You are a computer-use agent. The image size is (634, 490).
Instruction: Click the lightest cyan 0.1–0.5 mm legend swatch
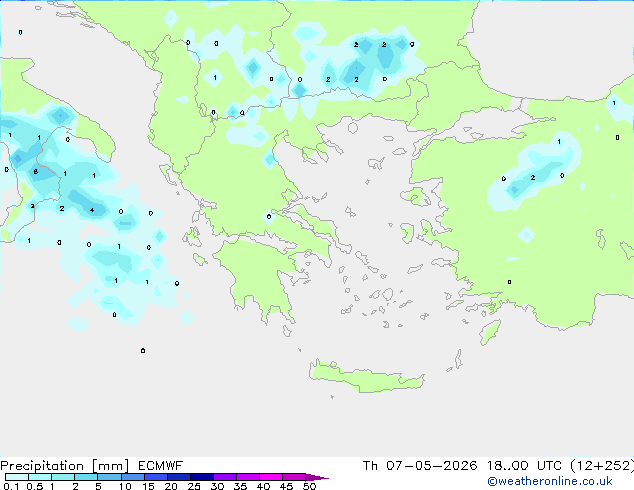coord(17,477)
